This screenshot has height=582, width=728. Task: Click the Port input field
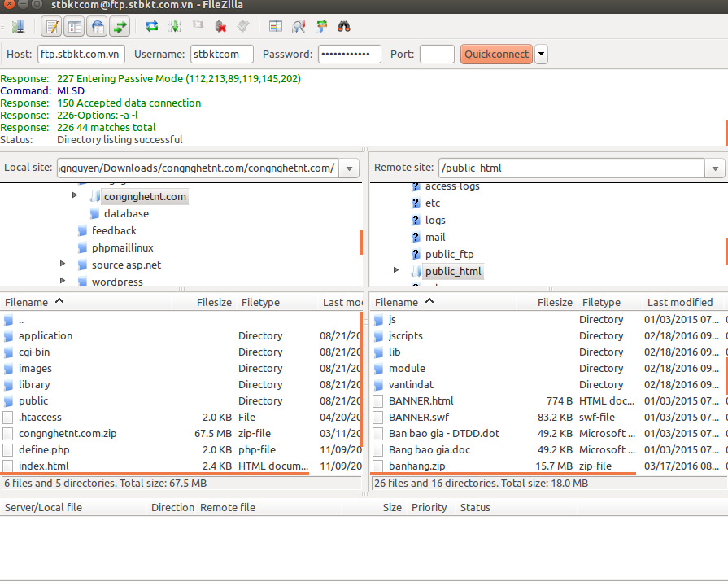click(x=437, y=55)
